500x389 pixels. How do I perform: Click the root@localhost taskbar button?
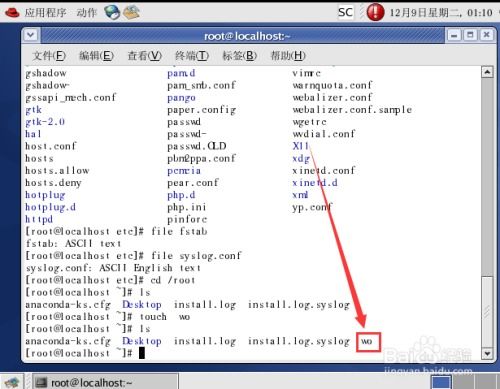(x=104, y=383)
